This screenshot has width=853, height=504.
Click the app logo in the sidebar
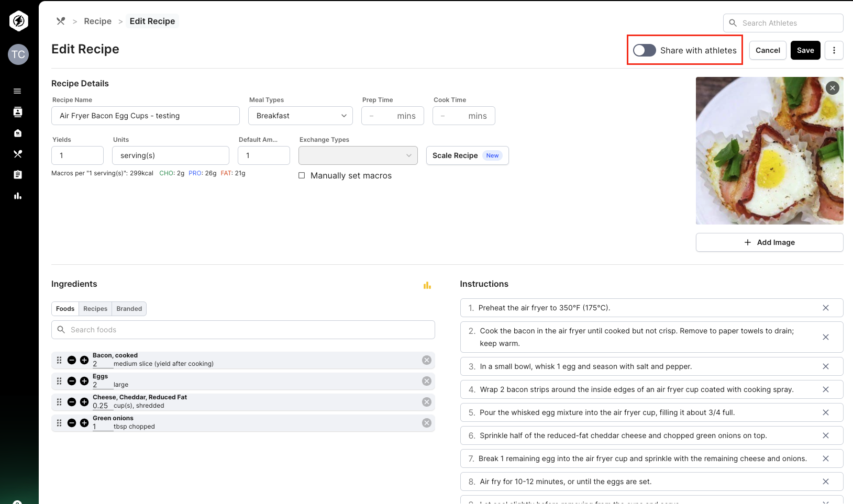(x=19, y=21)
